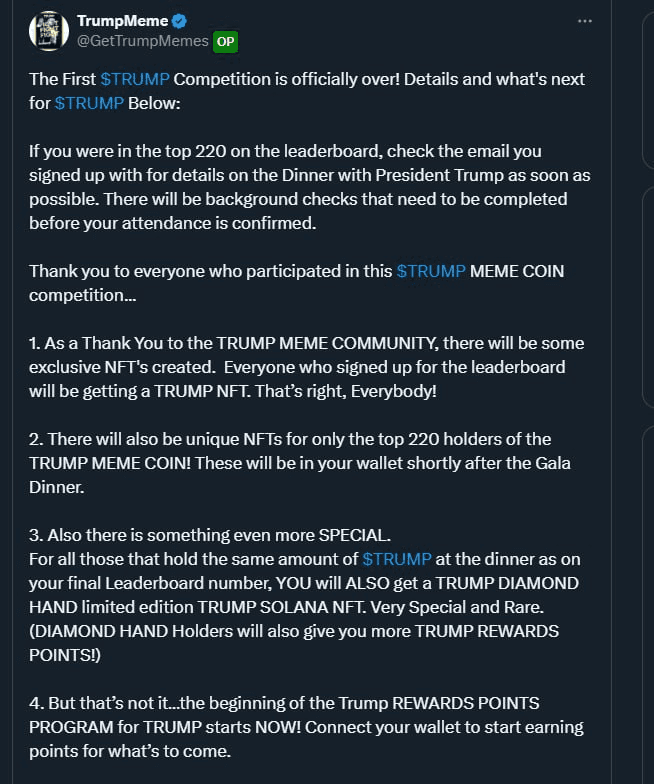This screenshot has width=654, height=784.
Task: Click point 4 starting 'But that's not it'
Action: tap(306, 727)
